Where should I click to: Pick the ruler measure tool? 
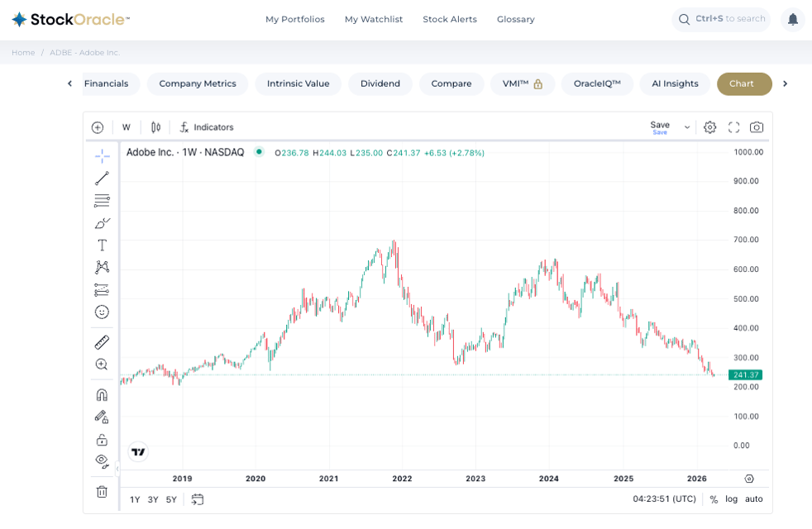pos(102,342)
